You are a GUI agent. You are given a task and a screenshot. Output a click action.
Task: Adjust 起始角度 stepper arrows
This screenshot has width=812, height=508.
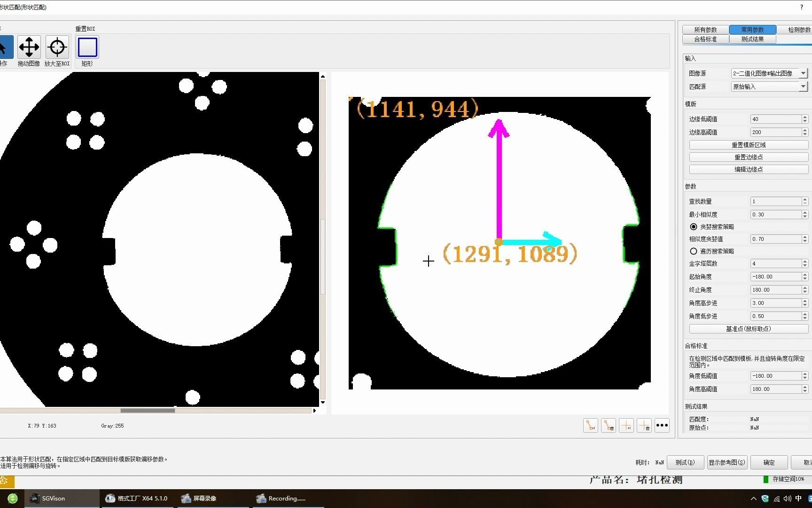point(805,277)
